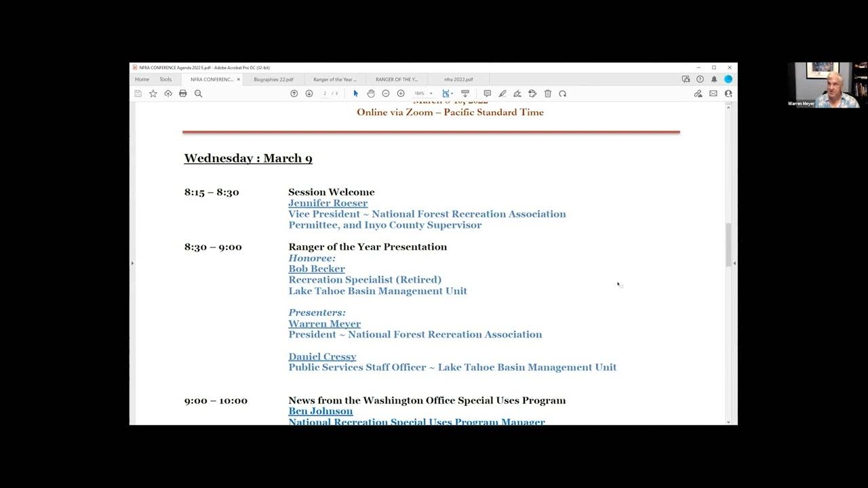Open the Daniel Cressy link
The image size is (868, 488).
pos(322,357)
